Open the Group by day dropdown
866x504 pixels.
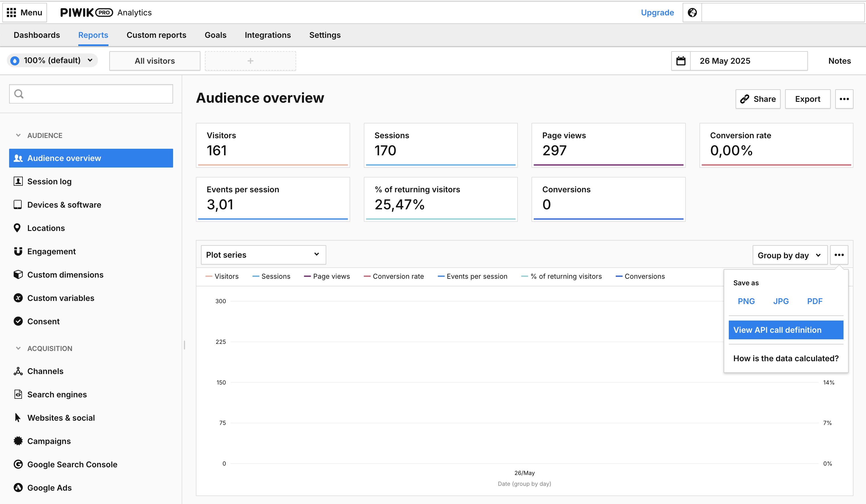(x=790, y=255)
